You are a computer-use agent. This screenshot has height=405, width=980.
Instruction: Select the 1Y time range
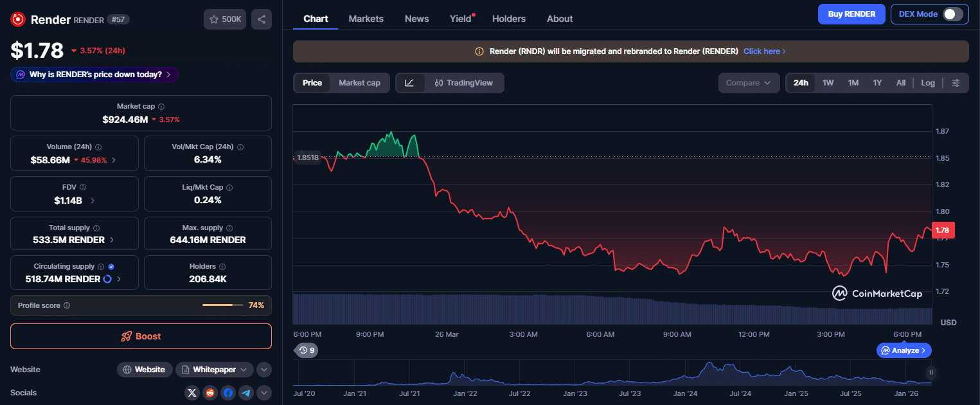(877, 83)
